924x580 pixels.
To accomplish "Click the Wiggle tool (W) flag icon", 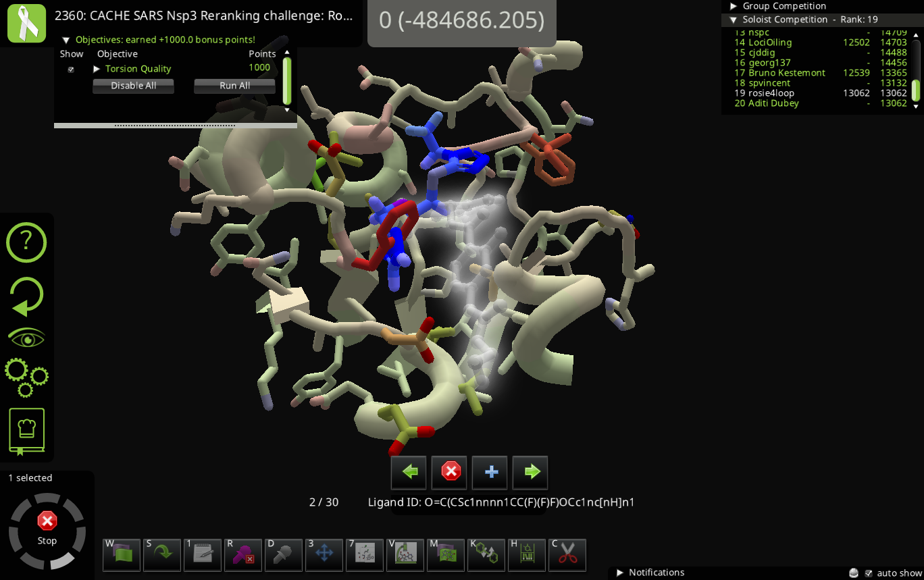I will point(122,554).
